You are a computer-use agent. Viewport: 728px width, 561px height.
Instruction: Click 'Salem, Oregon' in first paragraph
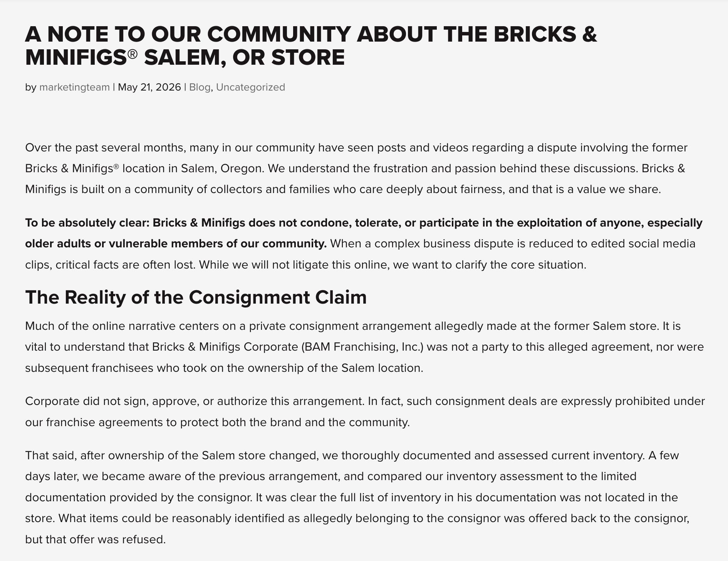[x=222, y=168]
